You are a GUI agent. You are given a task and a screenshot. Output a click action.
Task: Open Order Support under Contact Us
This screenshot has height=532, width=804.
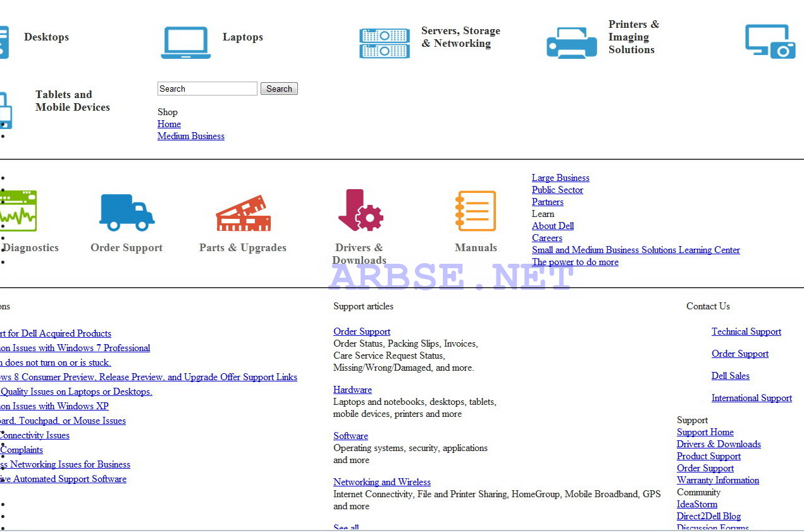[740, 354]
